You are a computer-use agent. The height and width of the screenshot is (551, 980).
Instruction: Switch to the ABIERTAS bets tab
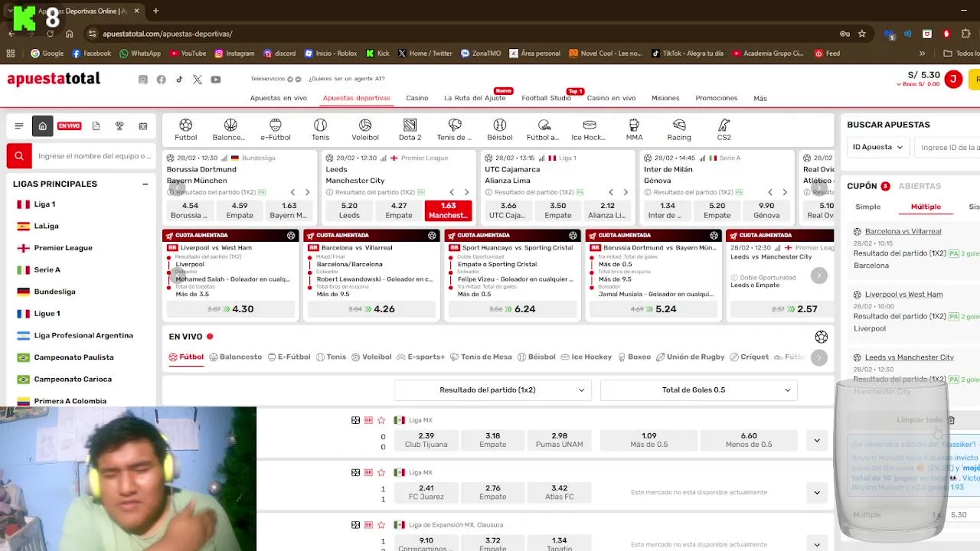[x=920, y=186]
